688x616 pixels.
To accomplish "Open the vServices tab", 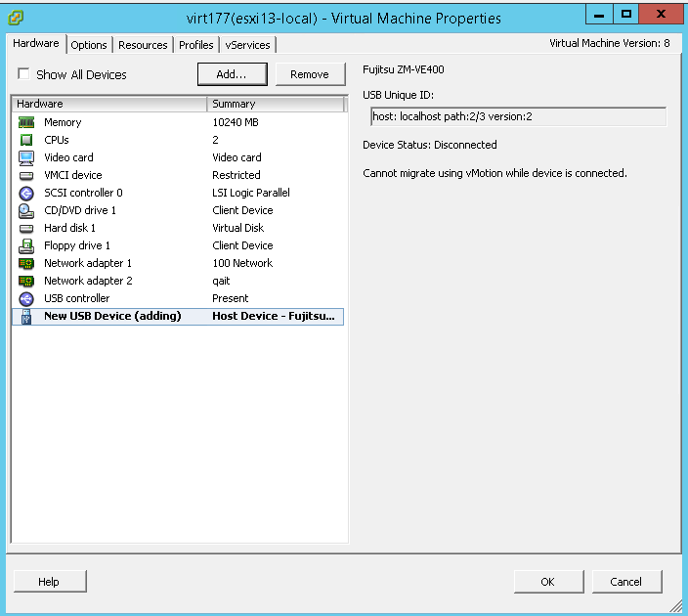I will (x=247, y=45).
